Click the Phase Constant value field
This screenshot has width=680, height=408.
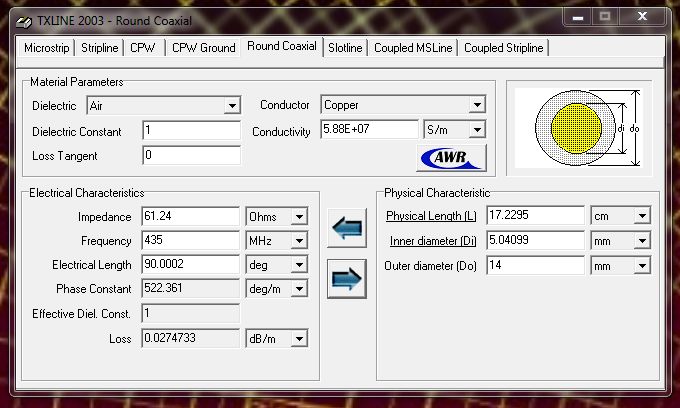pos(190,288)
